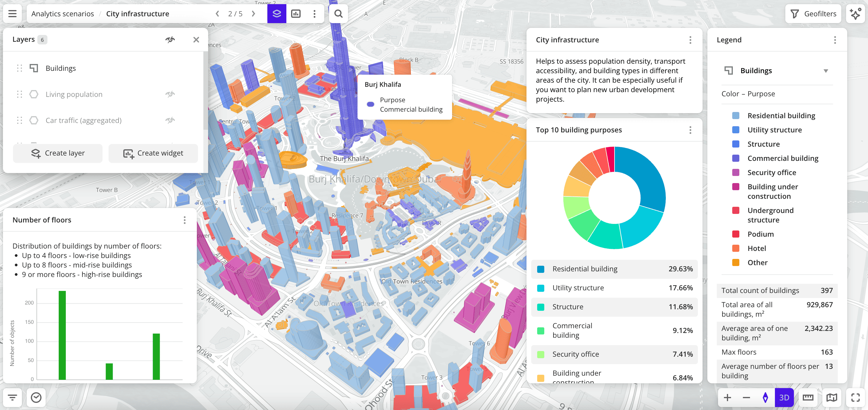Open the Layers panel icon in the top toolbar
Image resolution: width=868 pixels, height=410 pixels.
point(276,14)
